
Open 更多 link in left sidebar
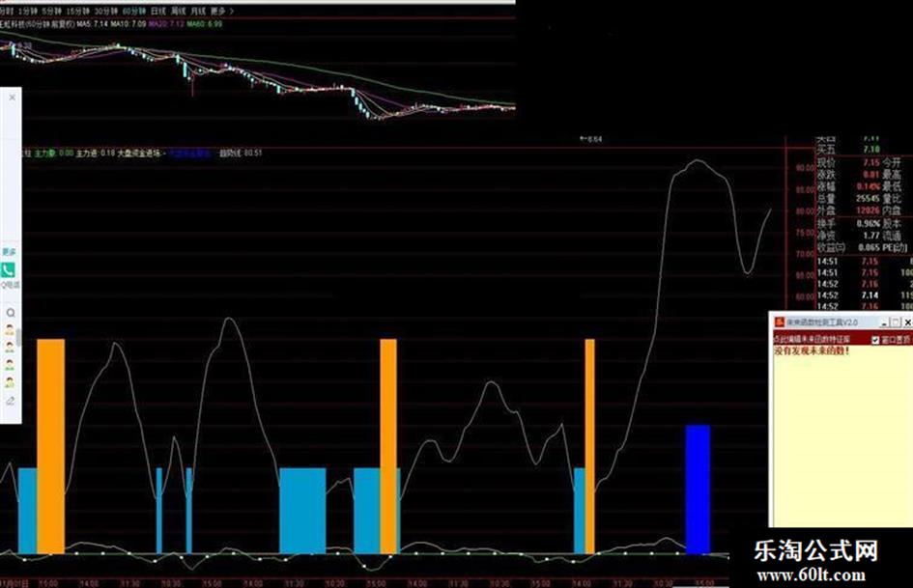[x=9, y=252]
